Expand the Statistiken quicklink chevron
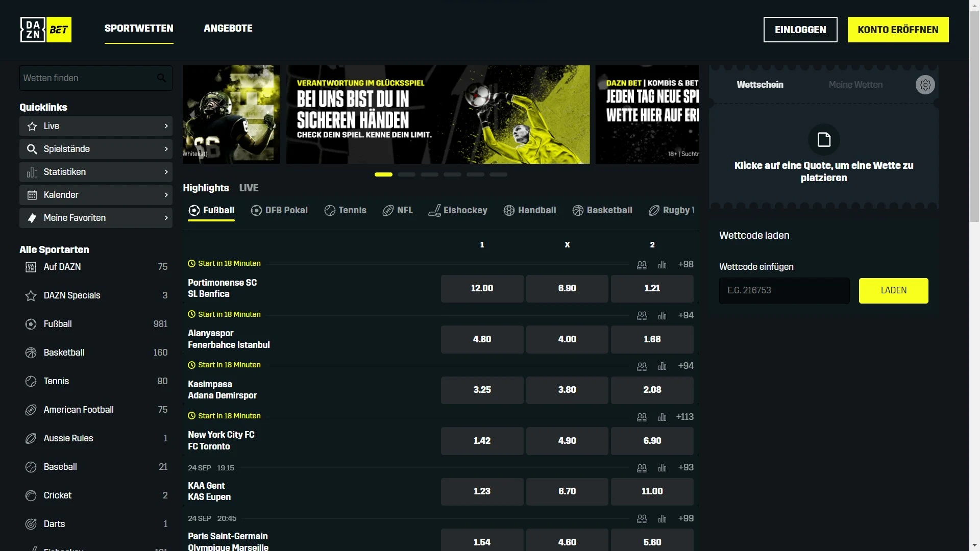 pos(166,172)
